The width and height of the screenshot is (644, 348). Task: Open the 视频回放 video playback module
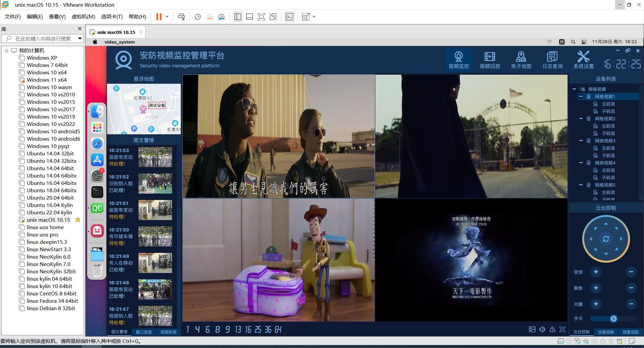point(490,60)
